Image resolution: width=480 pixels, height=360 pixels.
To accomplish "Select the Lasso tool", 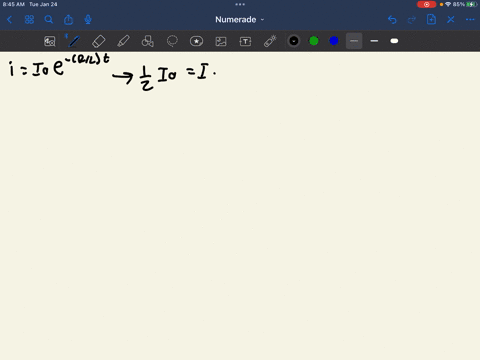I will 172,41.
